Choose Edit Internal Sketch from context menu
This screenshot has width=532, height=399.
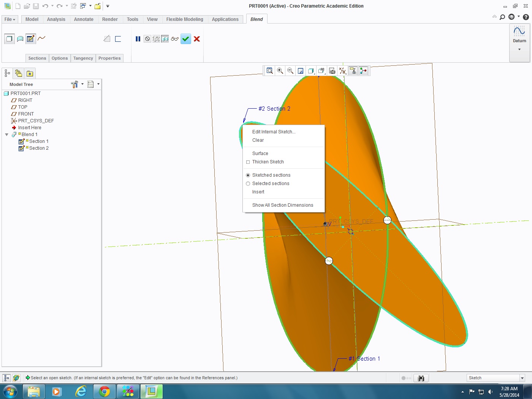[274, 132]
